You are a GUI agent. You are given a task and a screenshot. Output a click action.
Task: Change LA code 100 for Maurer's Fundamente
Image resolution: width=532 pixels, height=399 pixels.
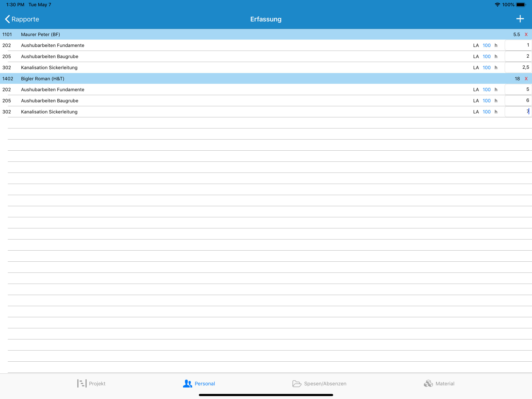click(487, 45)
